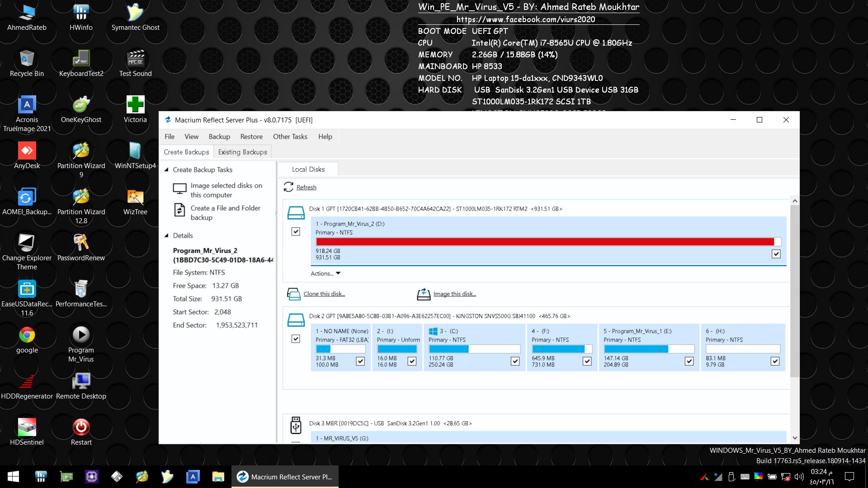Select Disk 3 MR_VIRUS_V5 (G:) partition

tap(548, 437)
